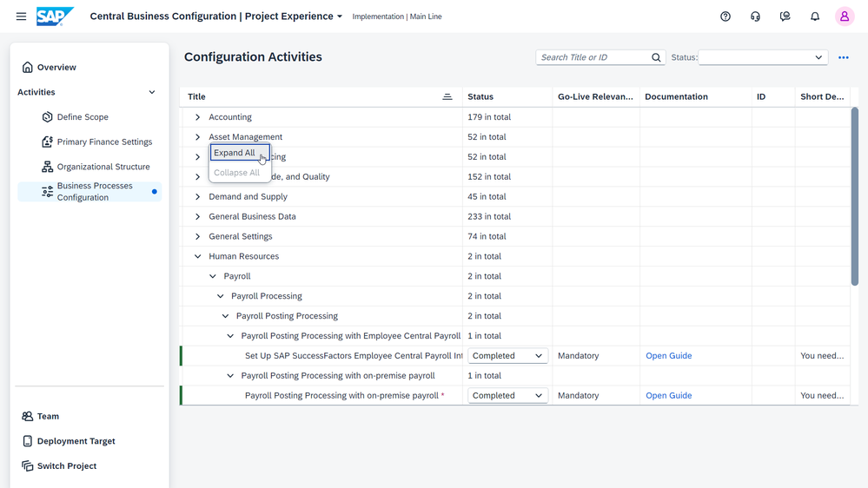The width and height of the screenshot is (868, 488).
Task: Change status of Set Up SAP SuccessFactors row
Action: click(507, 356)
